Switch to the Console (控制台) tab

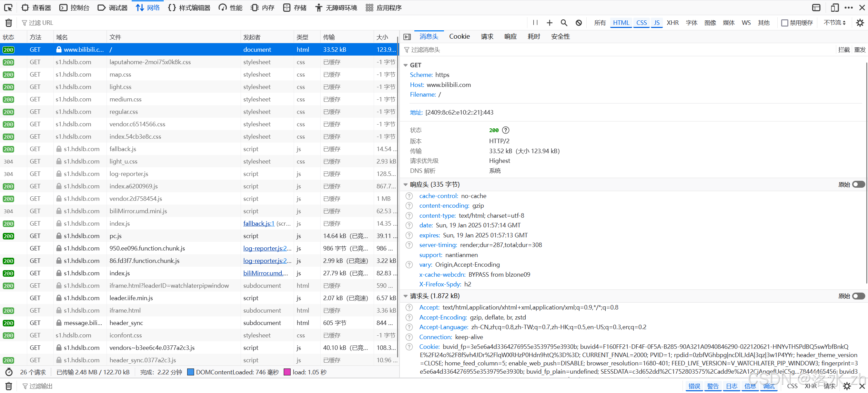pos(74,8)
